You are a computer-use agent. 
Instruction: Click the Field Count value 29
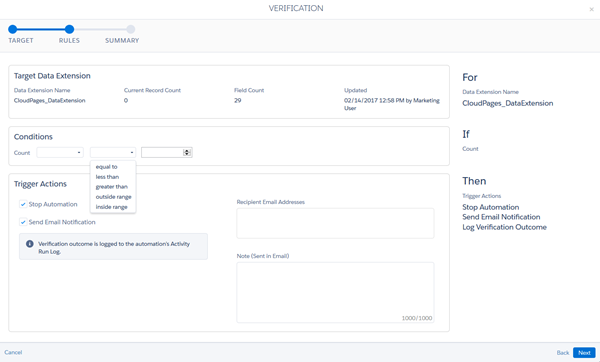(x=238, y=101)
